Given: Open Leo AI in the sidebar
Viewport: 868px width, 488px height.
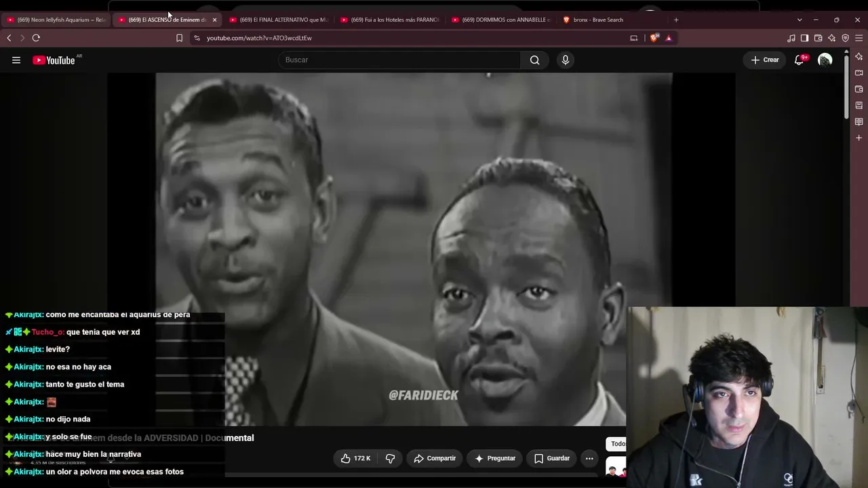Looking at the screenshot, I should coord(859,56).
